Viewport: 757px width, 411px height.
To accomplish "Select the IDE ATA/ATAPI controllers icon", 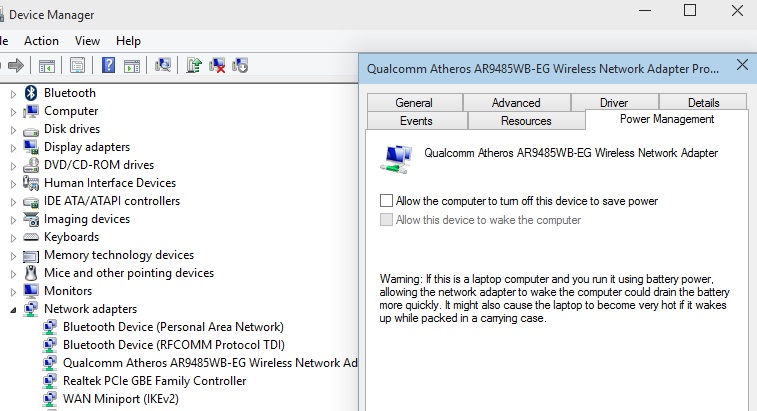I will [31, 202].
